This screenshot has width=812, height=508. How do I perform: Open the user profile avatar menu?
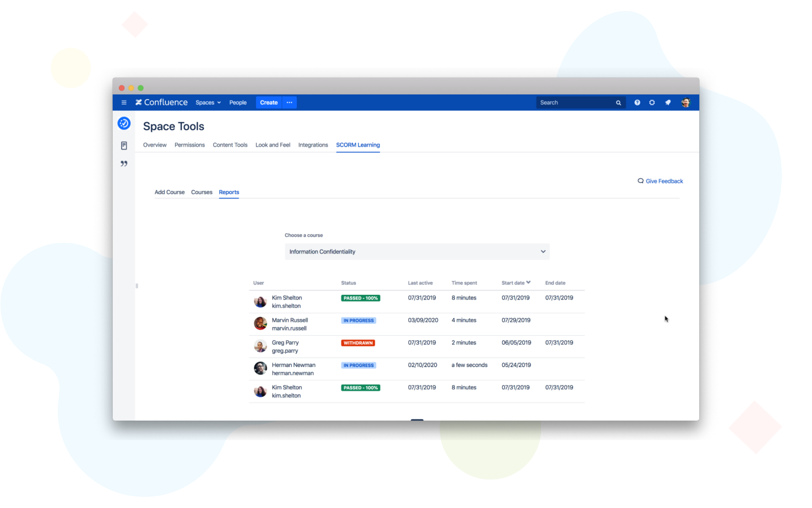[685, 102]
